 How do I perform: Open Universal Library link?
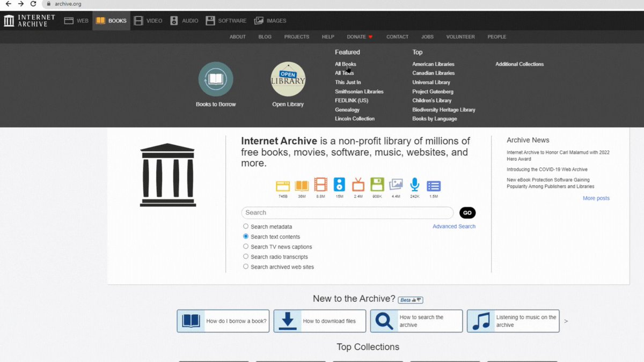(431, 83)
